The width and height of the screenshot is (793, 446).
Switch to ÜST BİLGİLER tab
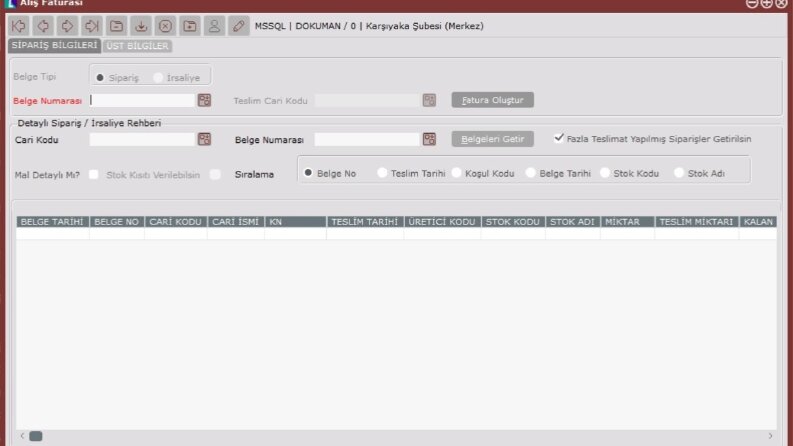coord(137,46)
